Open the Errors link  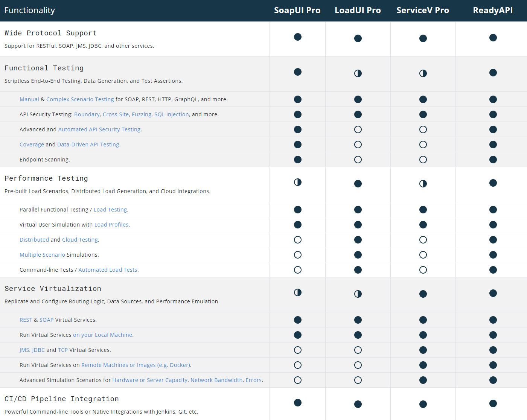click(x=253, y=380)
